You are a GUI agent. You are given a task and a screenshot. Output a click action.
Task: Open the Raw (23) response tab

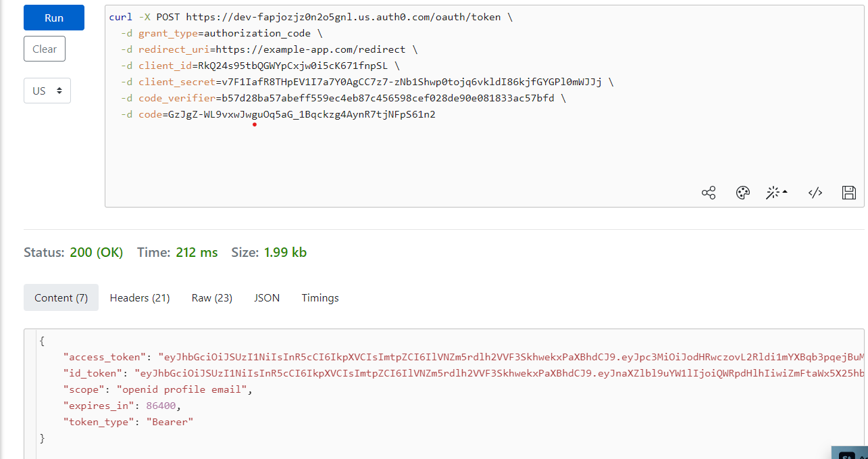tap(211, 297)
